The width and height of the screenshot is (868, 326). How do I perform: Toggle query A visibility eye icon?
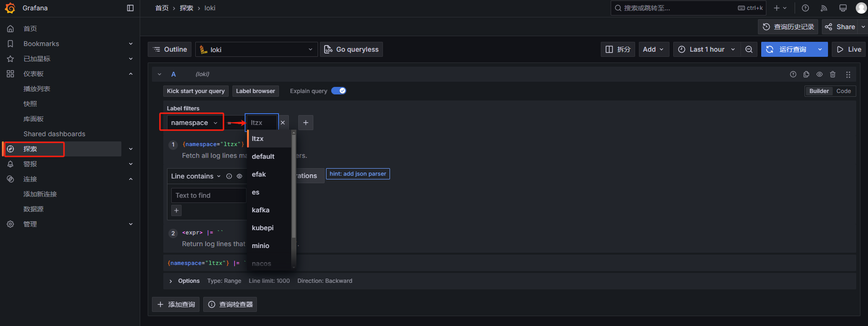tap(820, 74)
